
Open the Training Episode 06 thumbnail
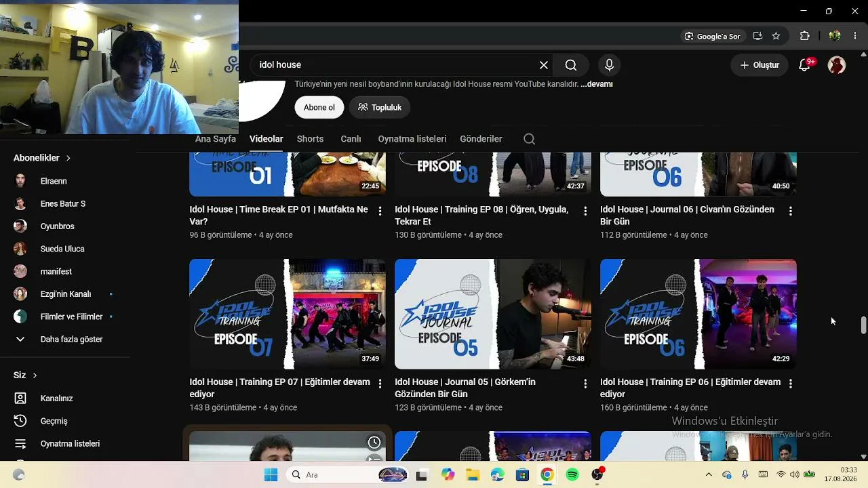698,314
